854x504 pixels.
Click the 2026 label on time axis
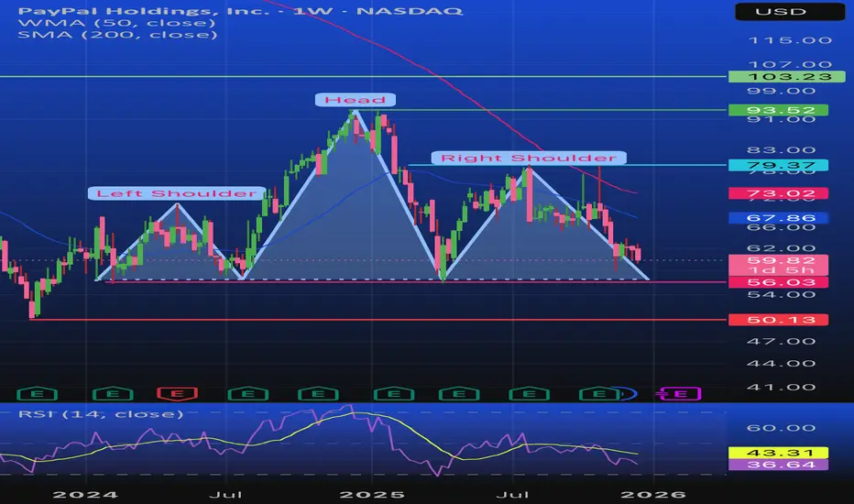[x=653, y=495]
